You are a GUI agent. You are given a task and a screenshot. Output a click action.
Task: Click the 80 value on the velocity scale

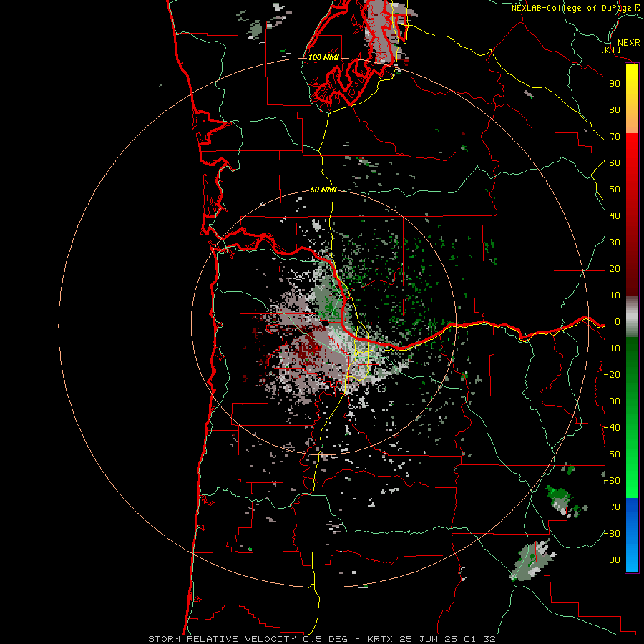[x=615, y=110]
